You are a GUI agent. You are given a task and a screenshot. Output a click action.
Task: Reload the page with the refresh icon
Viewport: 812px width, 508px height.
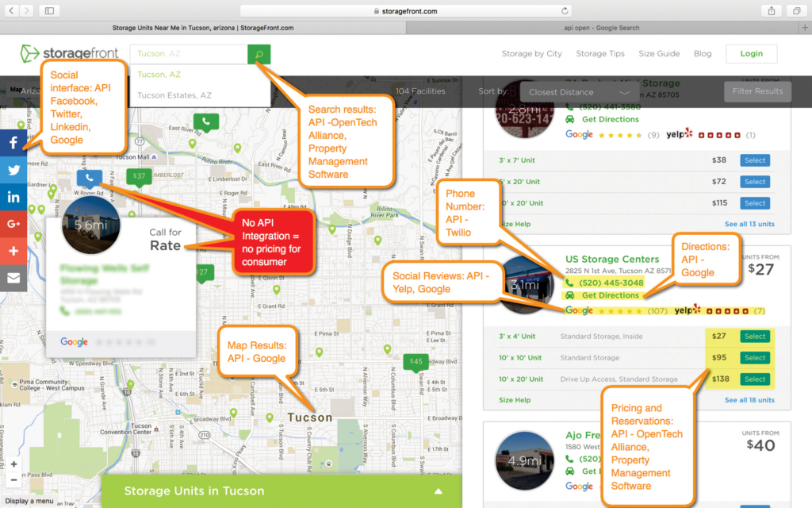pos(565,11)
